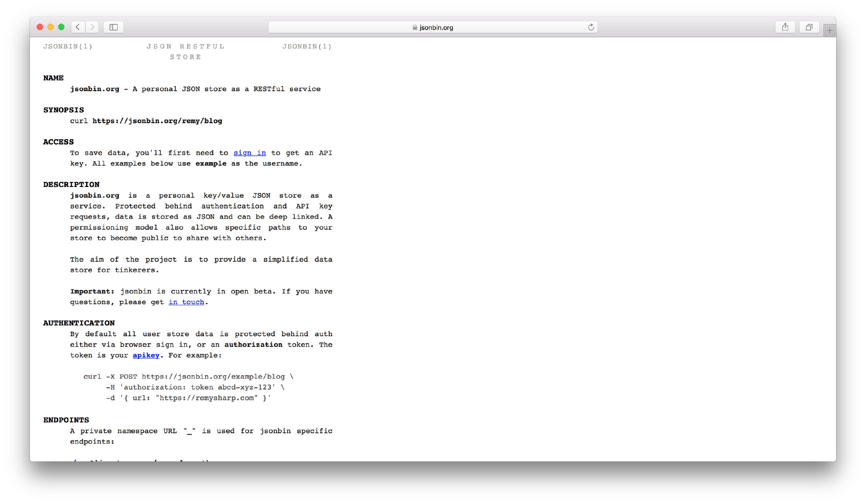Viewport: 866px width, 504px height.
Task: Click the synopsis URL https://jsonbin.org/remy/blog
Action: click(157, 121)
